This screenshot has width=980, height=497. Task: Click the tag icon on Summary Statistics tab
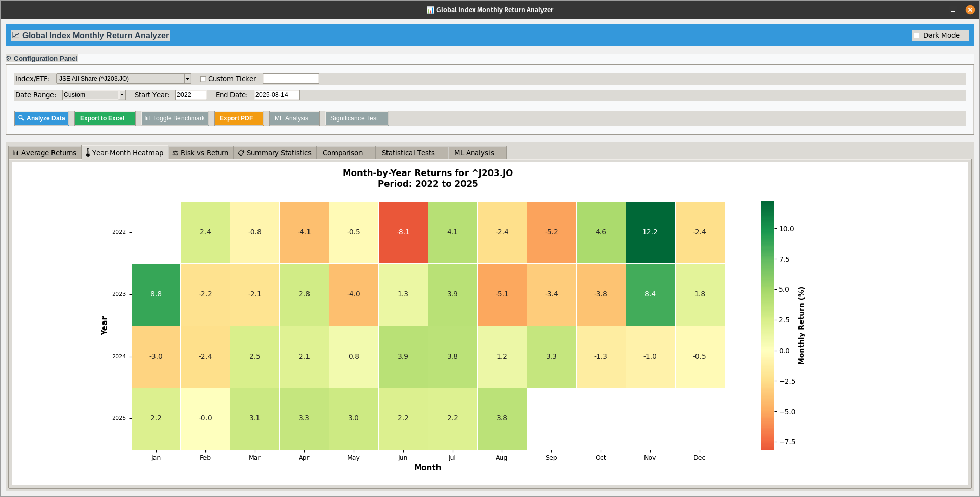tap(240, 152)
